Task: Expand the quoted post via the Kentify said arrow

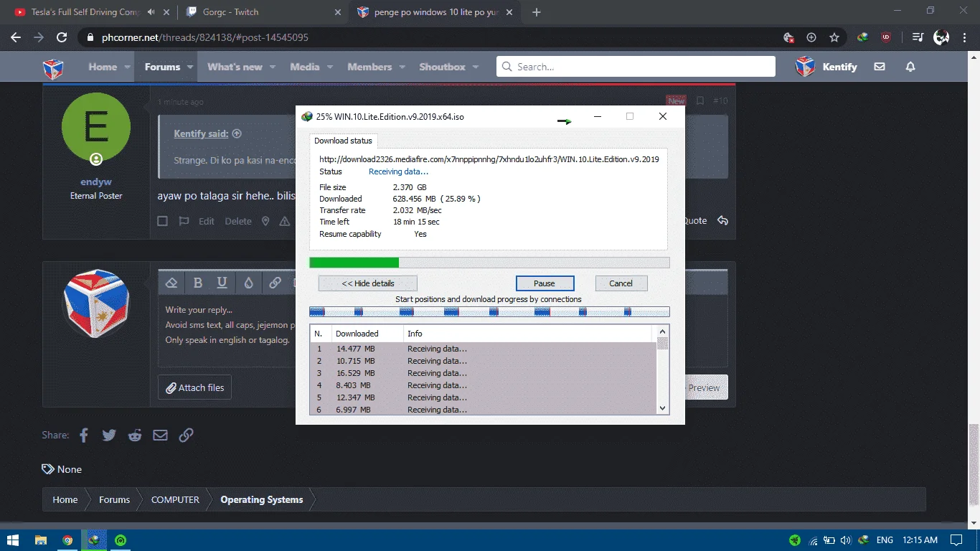Action: (237, 133)
